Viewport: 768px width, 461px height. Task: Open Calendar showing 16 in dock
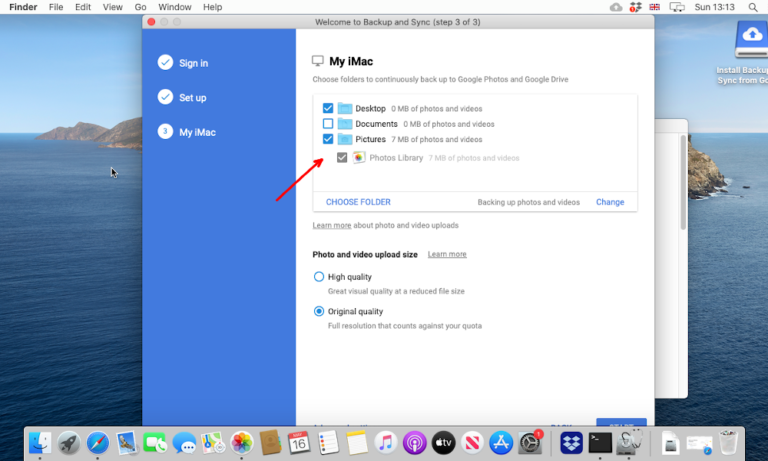[299, 443]
